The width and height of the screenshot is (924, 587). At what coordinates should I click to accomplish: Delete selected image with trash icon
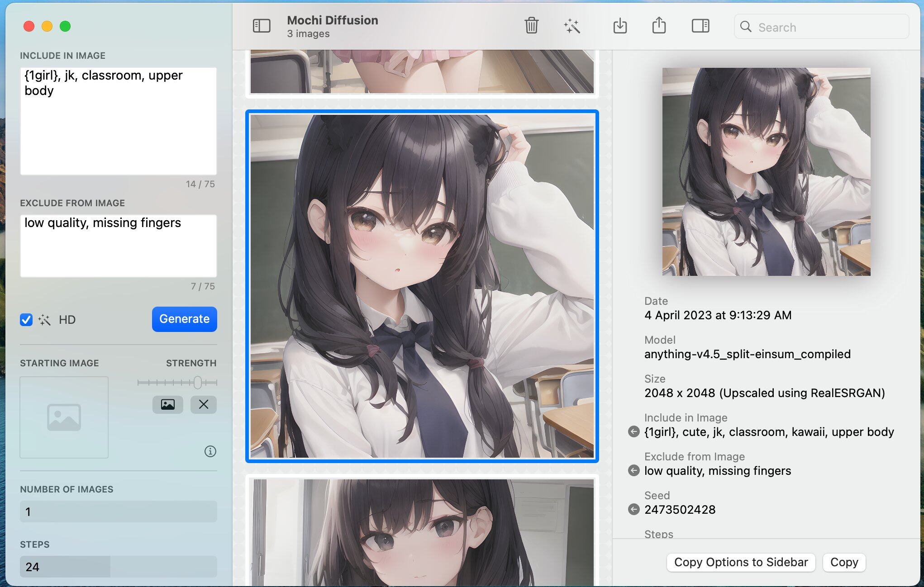(x=531, y=26)
